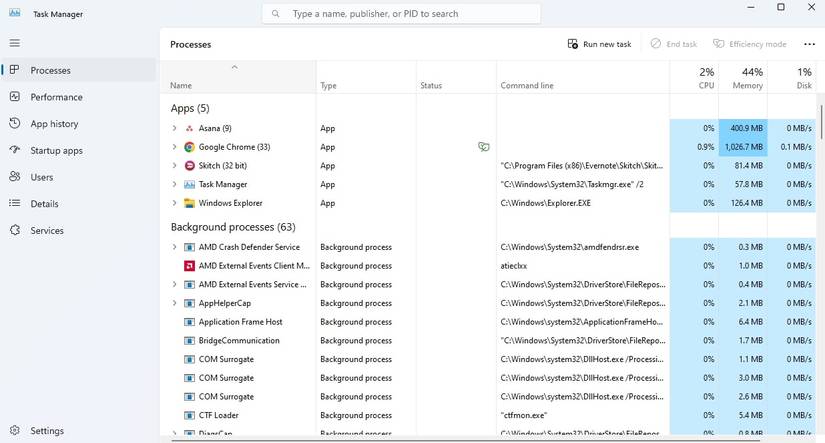The height and width of the screenshot is (443, 825).
Task: Select the Processes tab in sidebar
Action: tap(50, 70)
